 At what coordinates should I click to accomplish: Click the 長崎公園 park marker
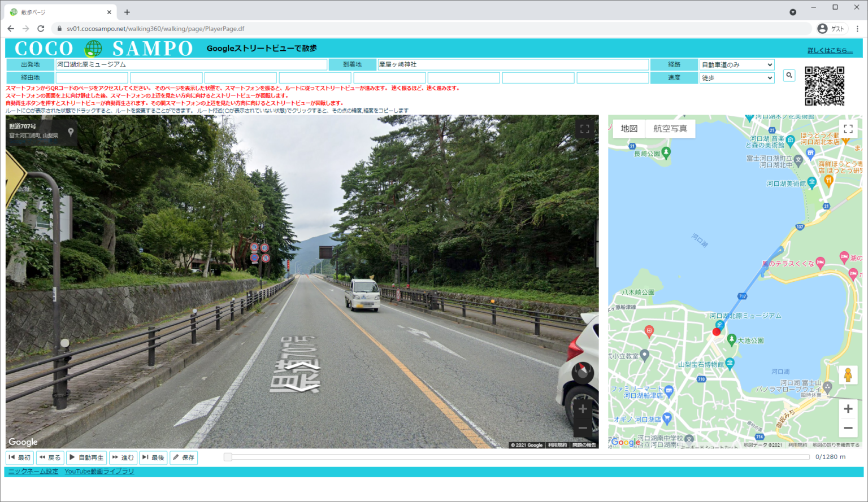tap(666, 152)
